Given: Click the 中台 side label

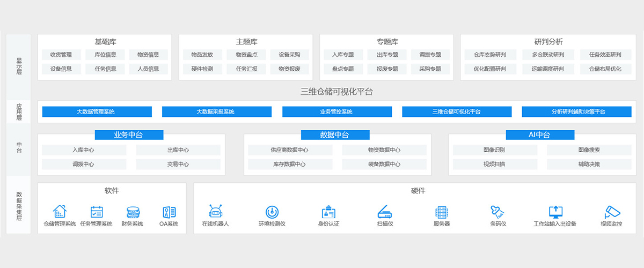Looking at the screenshot, I should (x=19, y=147).
